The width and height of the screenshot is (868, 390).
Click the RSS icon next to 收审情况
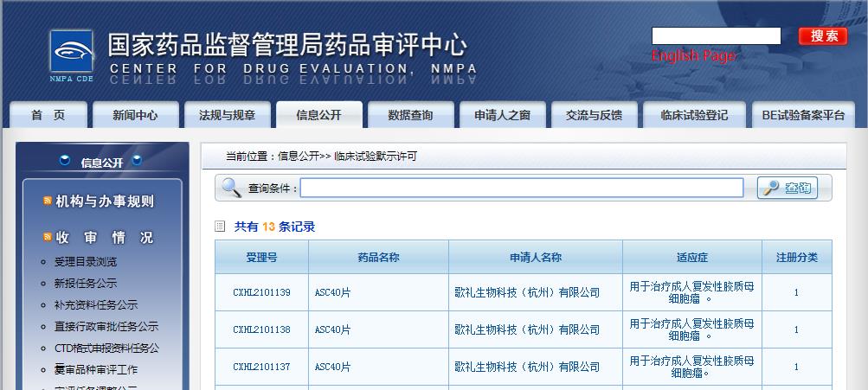click(x=48, y=238)
